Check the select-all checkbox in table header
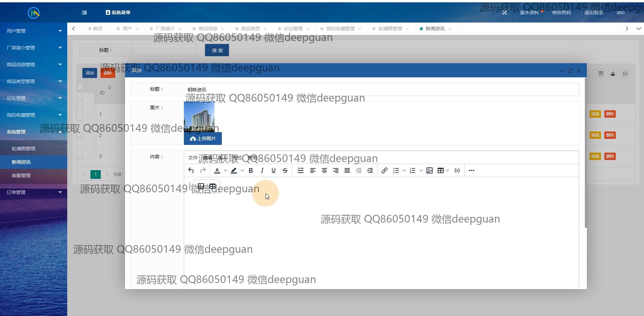 (80, 87)
